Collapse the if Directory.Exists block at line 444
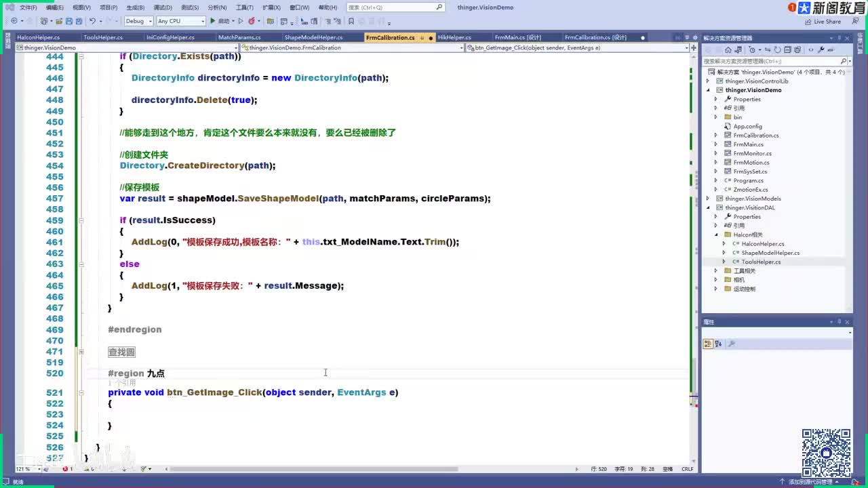This screenshot has height=488, width=868. [81, 56]
